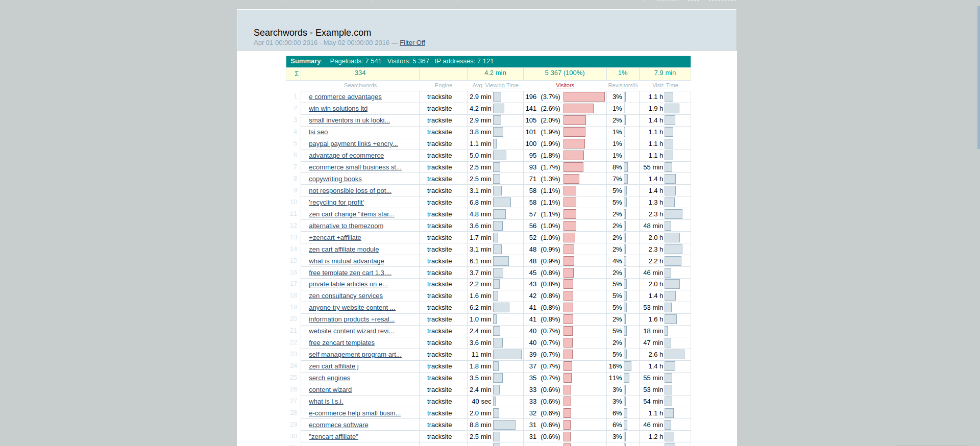
Task: Open 'alternative to themezoom' searchword
Action: coord(346,226)
